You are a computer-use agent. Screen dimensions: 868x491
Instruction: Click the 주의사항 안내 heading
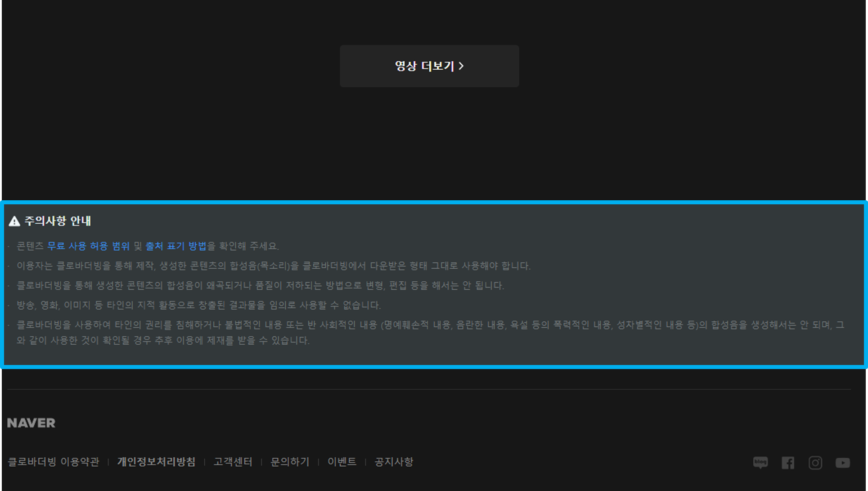[x=58, y=221]
